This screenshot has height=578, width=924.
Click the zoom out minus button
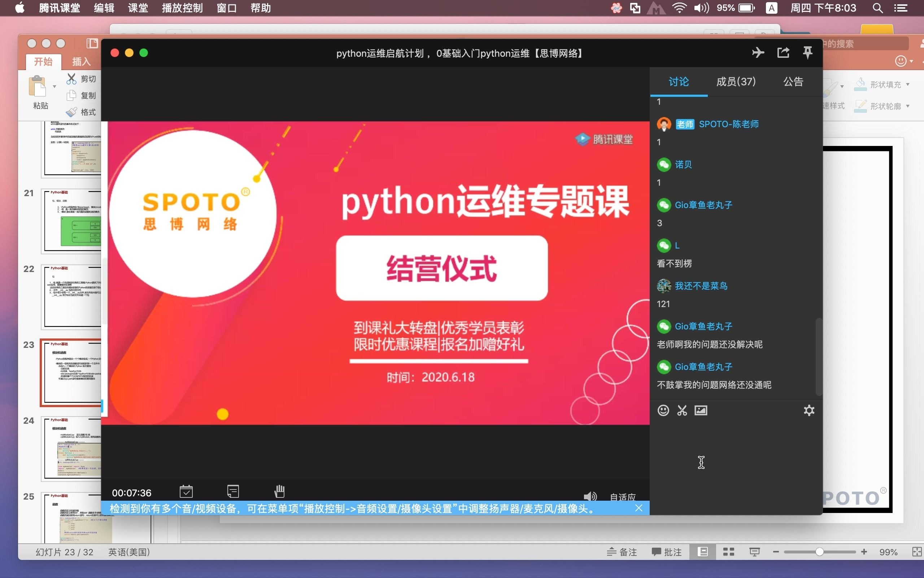click(776, 552)
